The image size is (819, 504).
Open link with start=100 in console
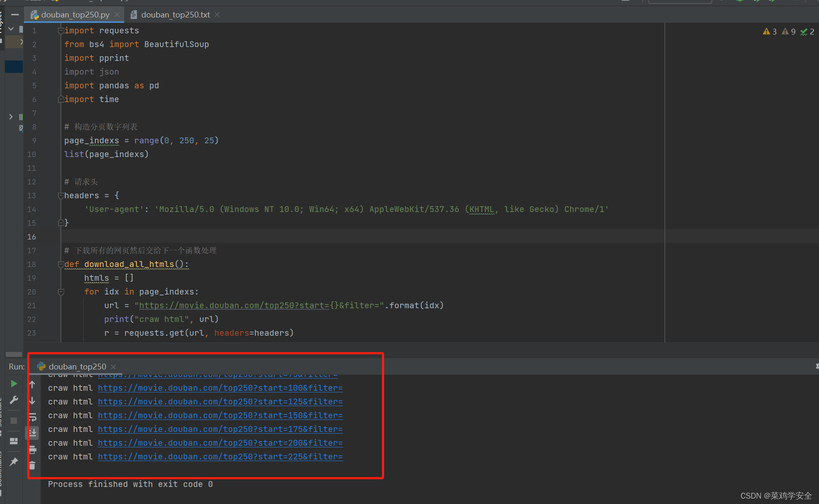coord(220,388)
